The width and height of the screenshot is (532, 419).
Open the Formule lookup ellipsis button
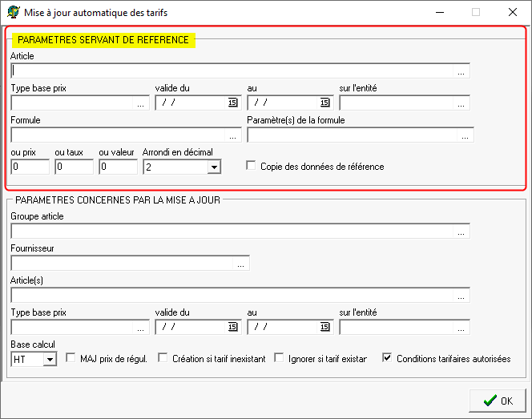coord(233,135)
